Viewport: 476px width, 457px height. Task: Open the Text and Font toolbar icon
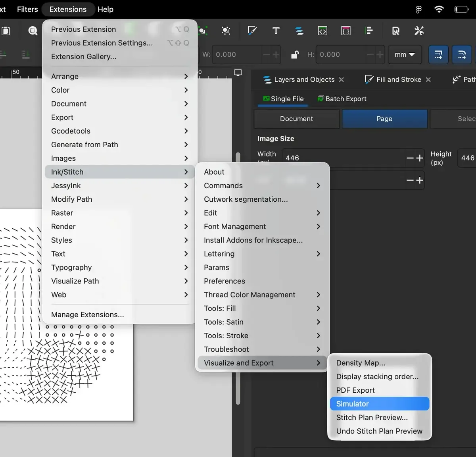(x=276, y=31)
